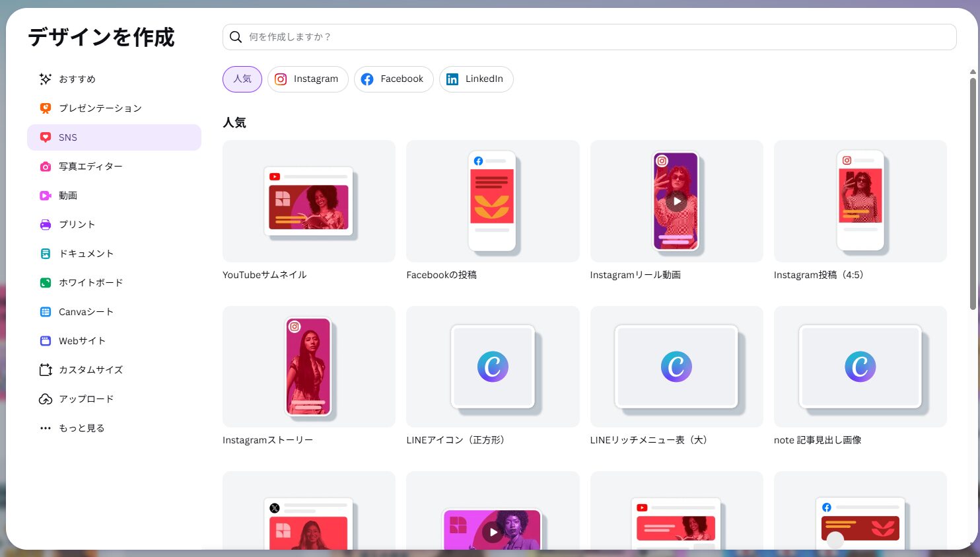The height and width of the screenshot is (557, 980).
Task: Click the プリント printer icon
Action: pos(46,225)
